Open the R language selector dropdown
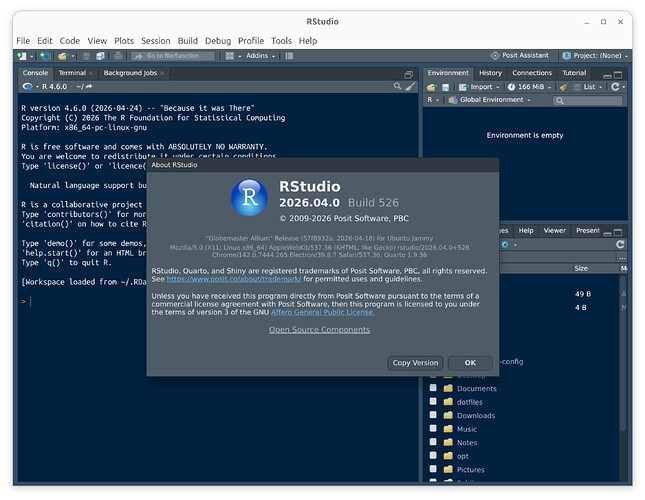645x500 pixels. [x=433, y=100]
